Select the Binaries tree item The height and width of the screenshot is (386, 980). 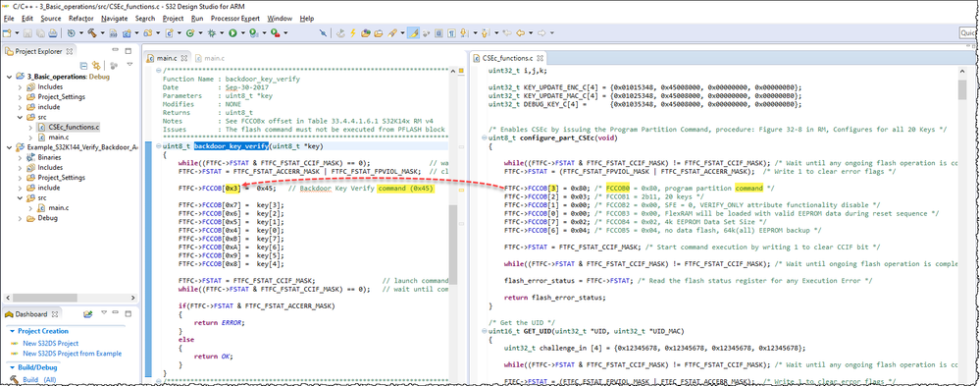coord(49,158)
